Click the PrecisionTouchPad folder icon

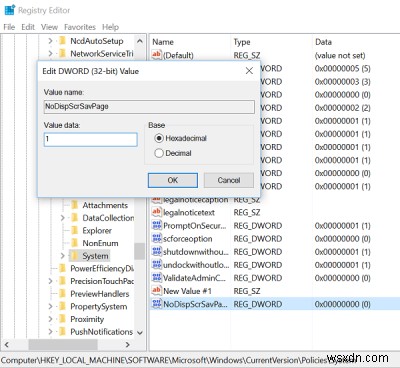pyautogui.click(x=62, y=281)
